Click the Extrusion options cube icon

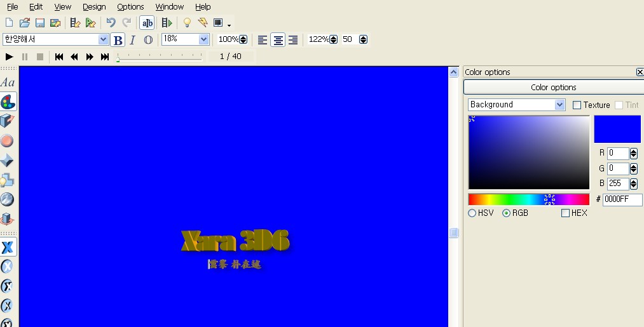(x=8, y=121)
